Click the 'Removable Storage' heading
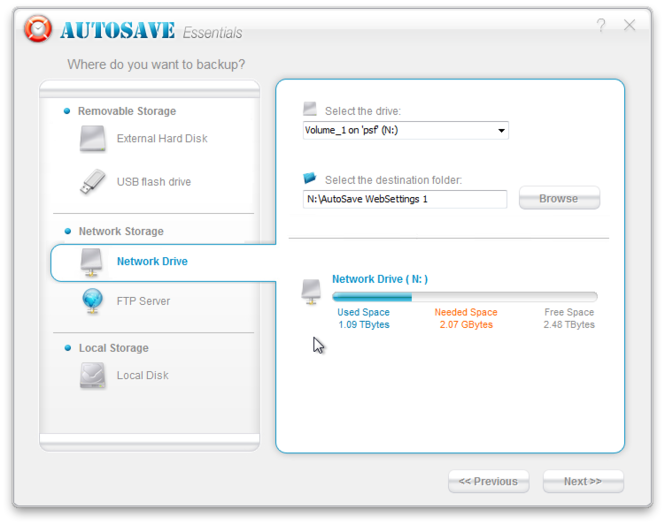 pos(127,111)
